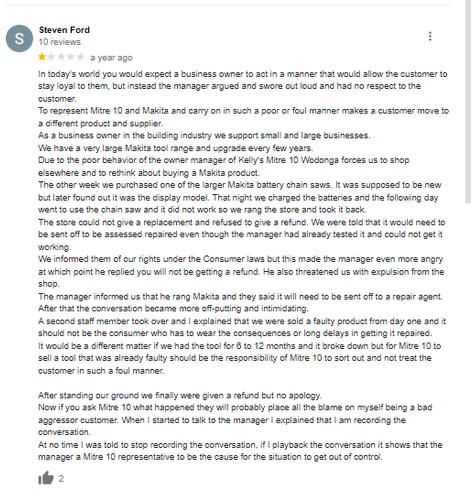Open Steven Ford's reviewer profile name
Viewport: 473px width, 500px height.
coord(64,30)
